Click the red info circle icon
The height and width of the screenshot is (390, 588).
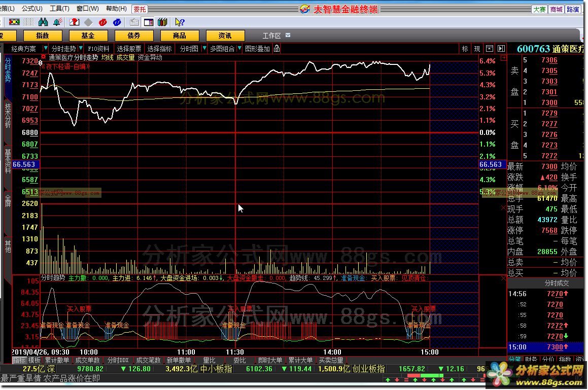(103, 22)
